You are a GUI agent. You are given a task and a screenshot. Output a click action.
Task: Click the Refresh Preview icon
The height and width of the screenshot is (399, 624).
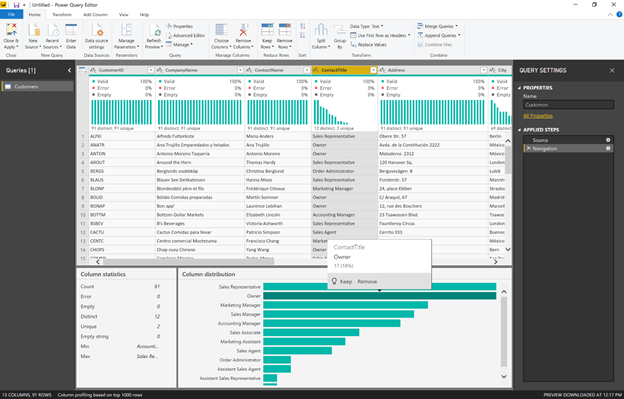(154, 30)
